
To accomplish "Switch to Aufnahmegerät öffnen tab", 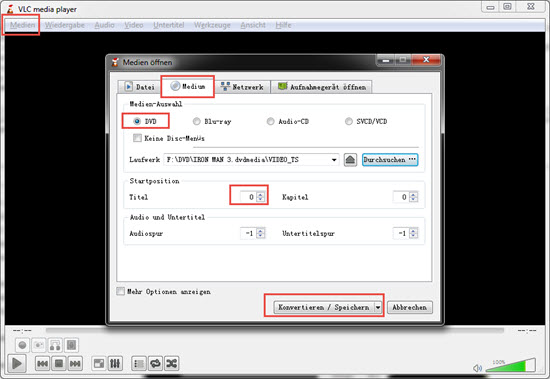I will [x=322, y=87].
